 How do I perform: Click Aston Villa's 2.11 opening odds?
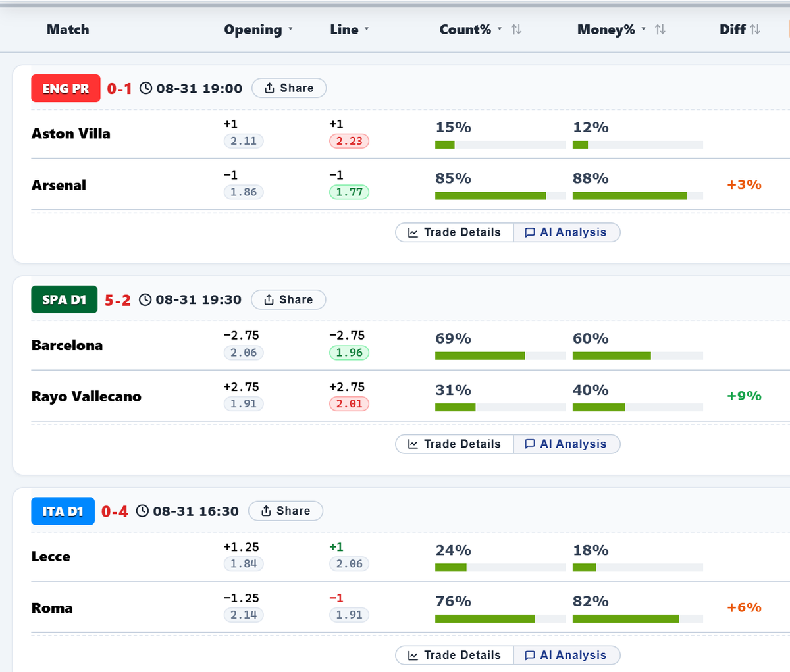point(244,141)
